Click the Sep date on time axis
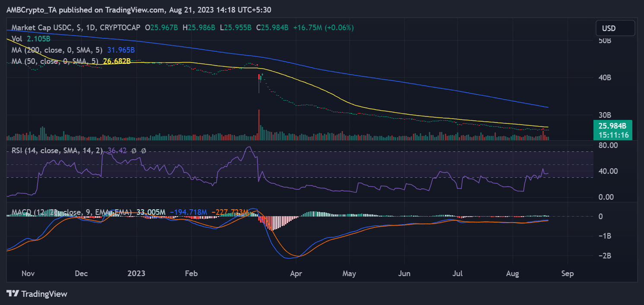This screenshot has height=305, width=644. coord(568,274)
